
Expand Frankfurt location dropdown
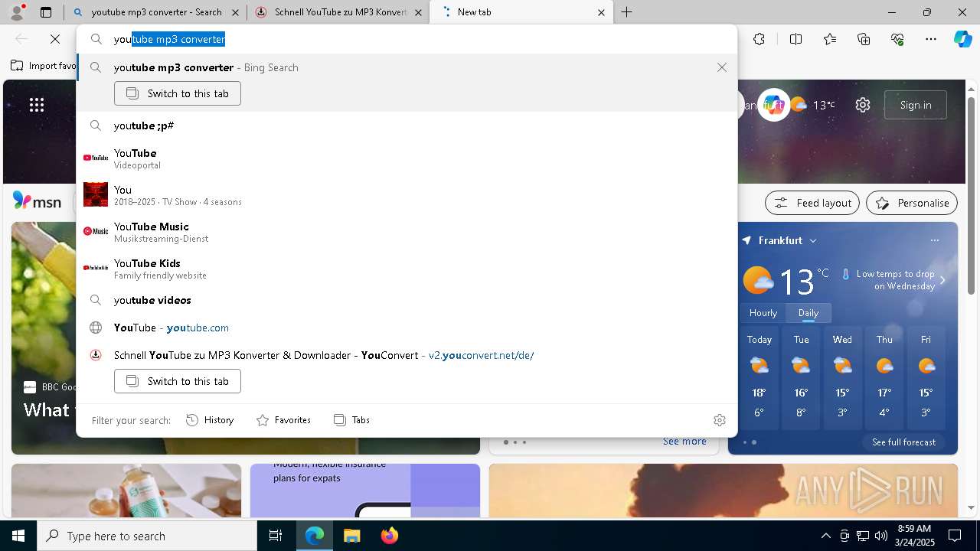pyautogui.click(x=813, y=240)
